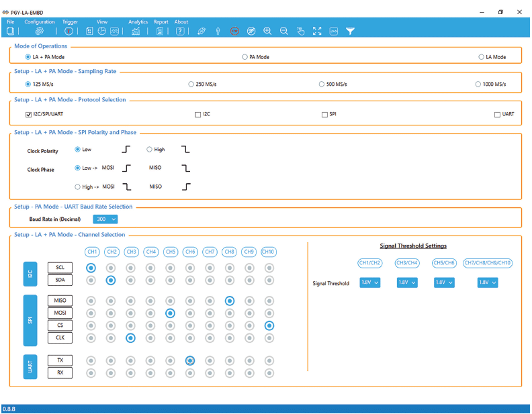Click the Zoom Out magnifier icon
The width and height of the screenshot is (532, 414).
pos(284,31)
